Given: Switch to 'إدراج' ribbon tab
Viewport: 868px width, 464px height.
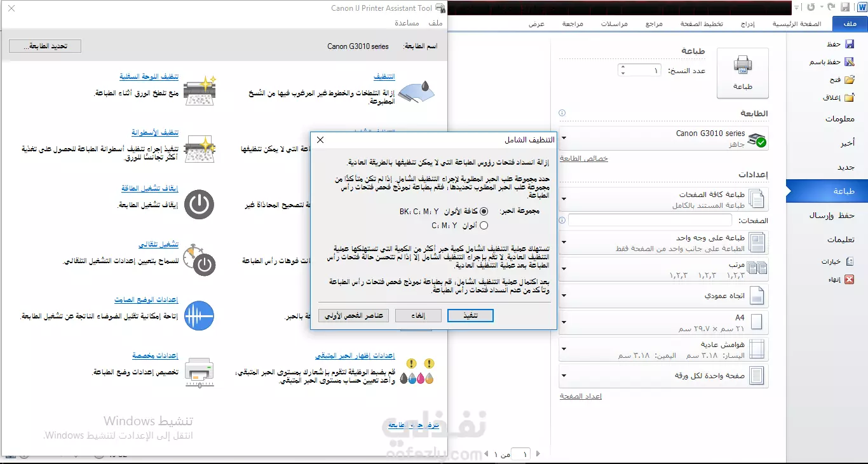Looking at the screenshot, I should click(x=748, y=24).
